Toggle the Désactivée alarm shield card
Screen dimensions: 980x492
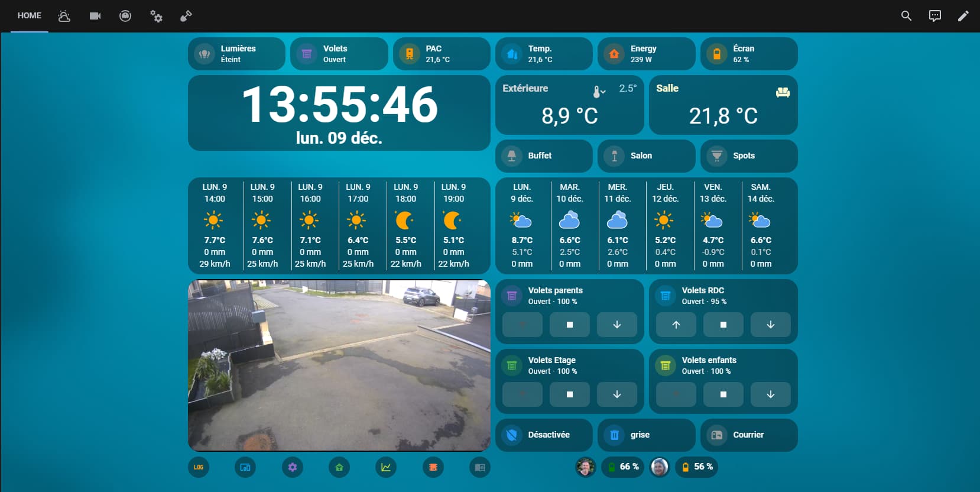pos(544,435)
